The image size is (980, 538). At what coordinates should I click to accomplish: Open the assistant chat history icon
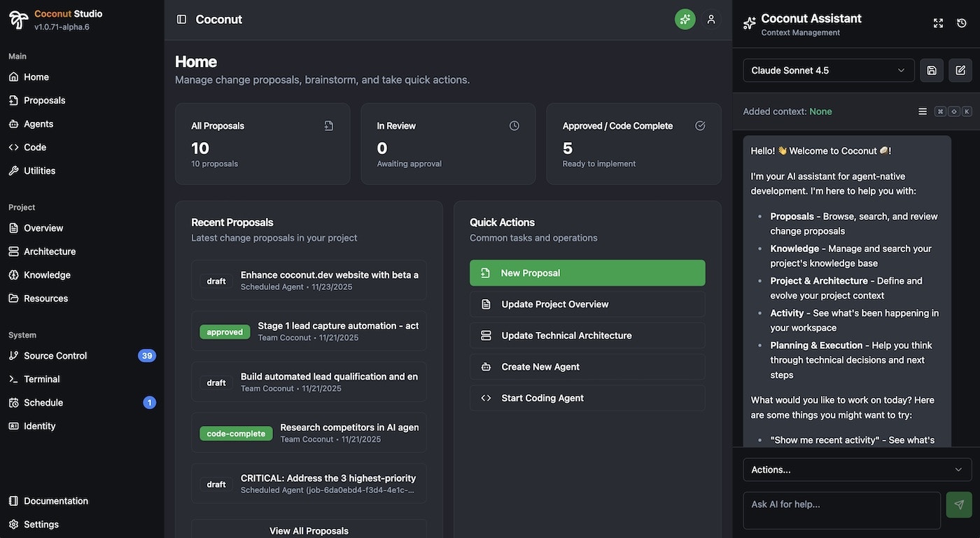tap(962, 23)
